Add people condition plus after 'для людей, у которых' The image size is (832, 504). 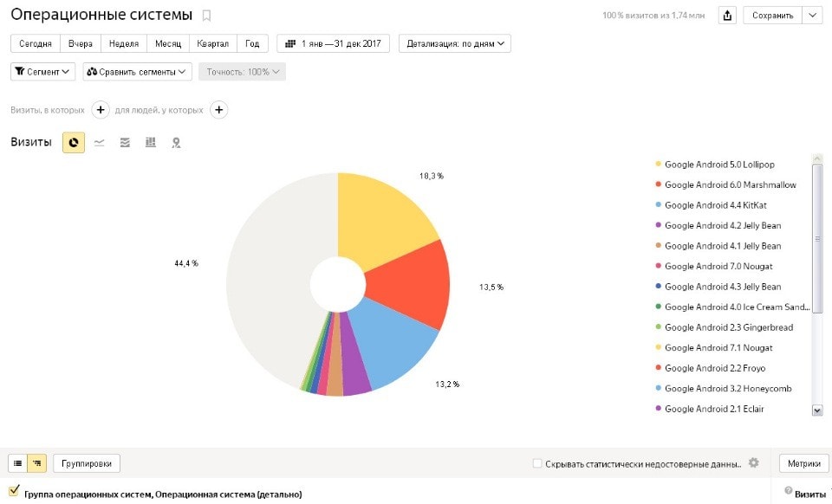(x=218, y=110)
